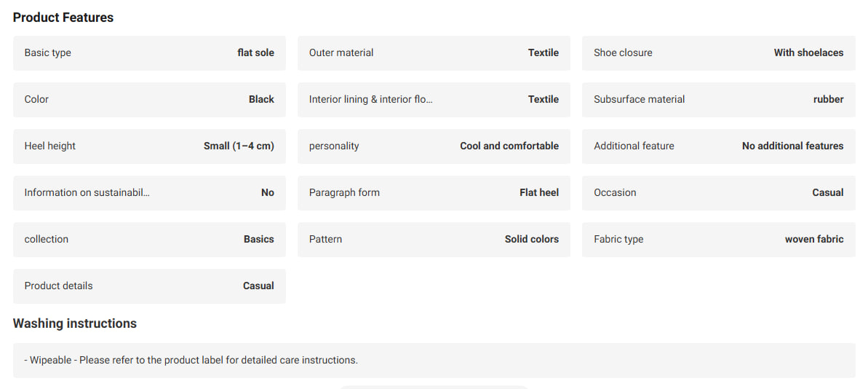Viewport: 868px width, 389px height.
Task: Select the Color Black feature row
Action: click(149, 100)
